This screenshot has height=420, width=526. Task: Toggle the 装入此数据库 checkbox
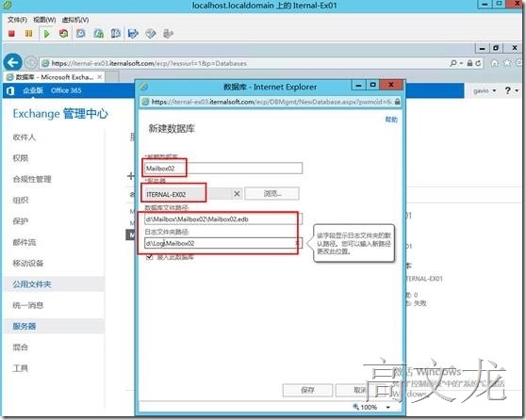click(149, 257)
